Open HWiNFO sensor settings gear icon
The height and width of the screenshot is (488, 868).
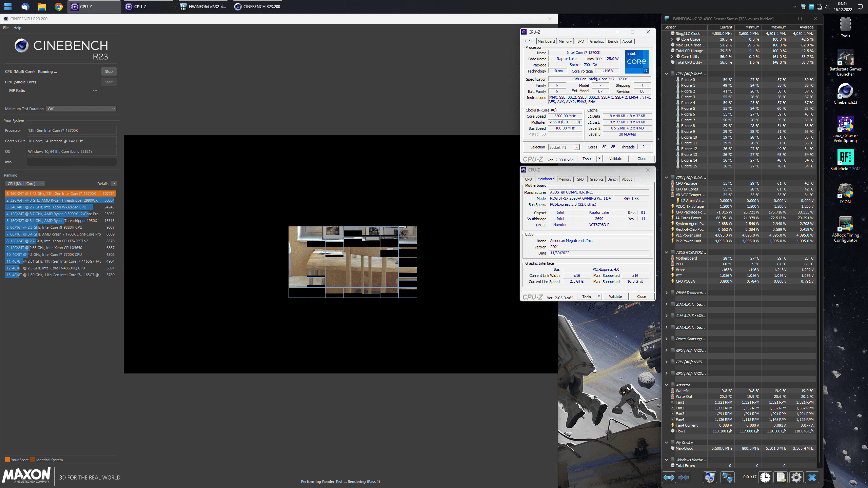click(796, 477)
